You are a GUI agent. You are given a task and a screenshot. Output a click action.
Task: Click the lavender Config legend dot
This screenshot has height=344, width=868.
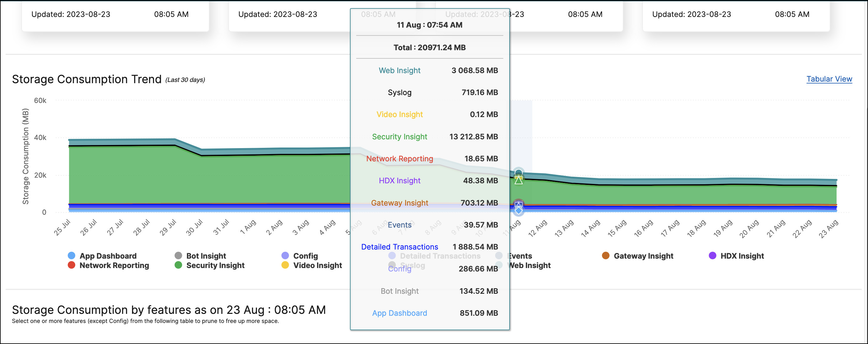click(285, 255)
